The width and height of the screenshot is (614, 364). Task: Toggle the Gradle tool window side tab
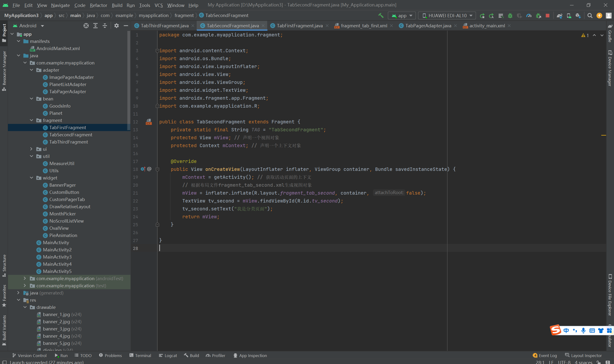(610, 33)
